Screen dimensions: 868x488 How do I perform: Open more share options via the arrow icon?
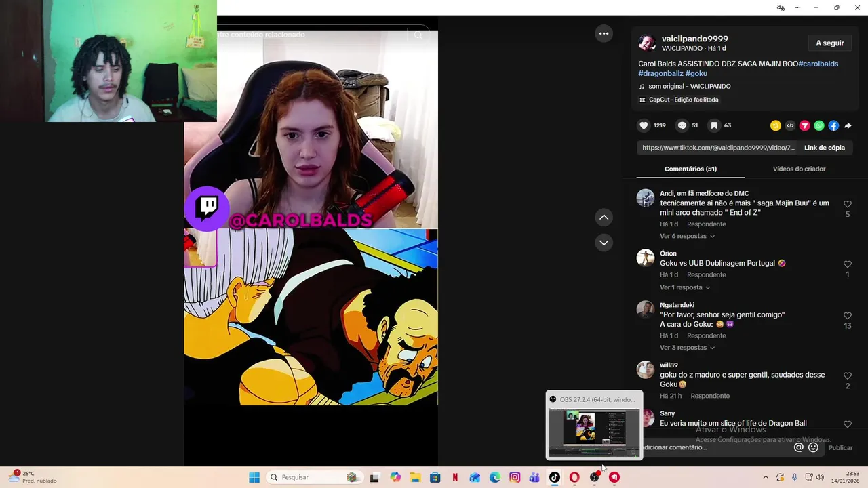848,125
